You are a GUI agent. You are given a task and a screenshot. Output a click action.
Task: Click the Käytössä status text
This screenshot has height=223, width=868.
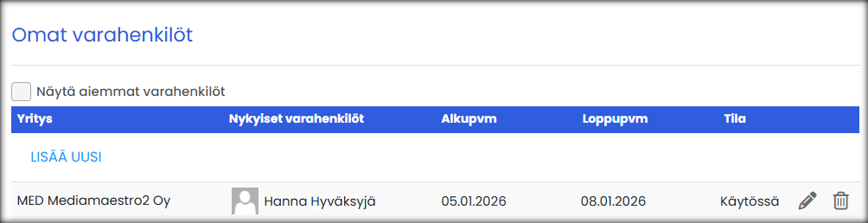click(x=750, y=201)
